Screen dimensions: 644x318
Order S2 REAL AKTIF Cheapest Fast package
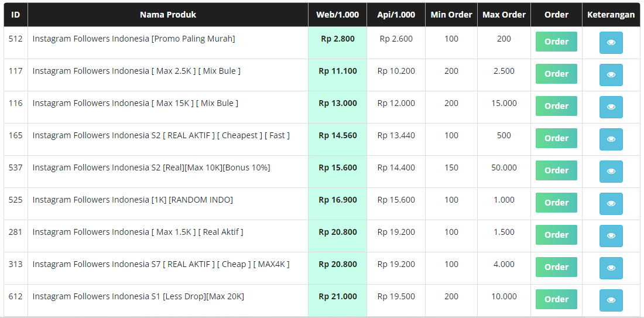[x=556, y=138]
